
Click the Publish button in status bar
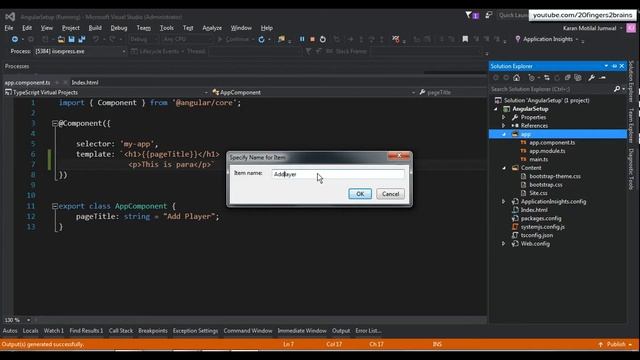coord(616,344)
